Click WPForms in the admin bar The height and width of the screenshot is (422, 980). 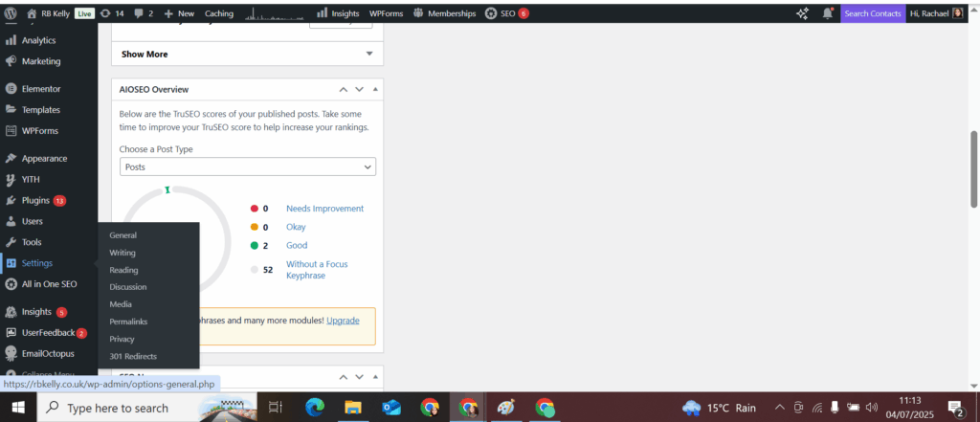coord(386,13)
